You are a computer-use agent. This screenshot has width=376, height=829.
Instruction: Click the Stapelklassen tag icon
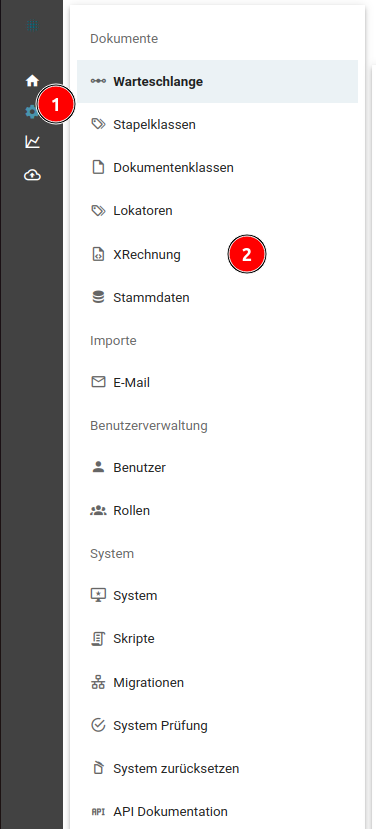tap(98, 124)
